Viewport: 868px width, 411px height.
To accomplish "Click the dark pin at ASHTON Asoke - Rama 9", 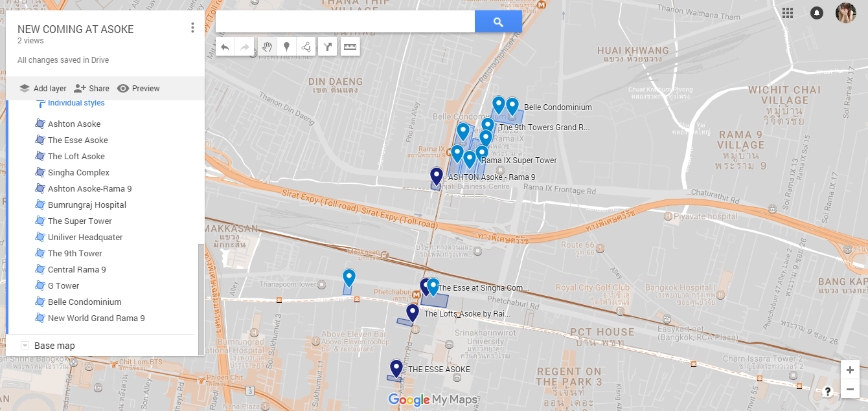I will [437, 177].
